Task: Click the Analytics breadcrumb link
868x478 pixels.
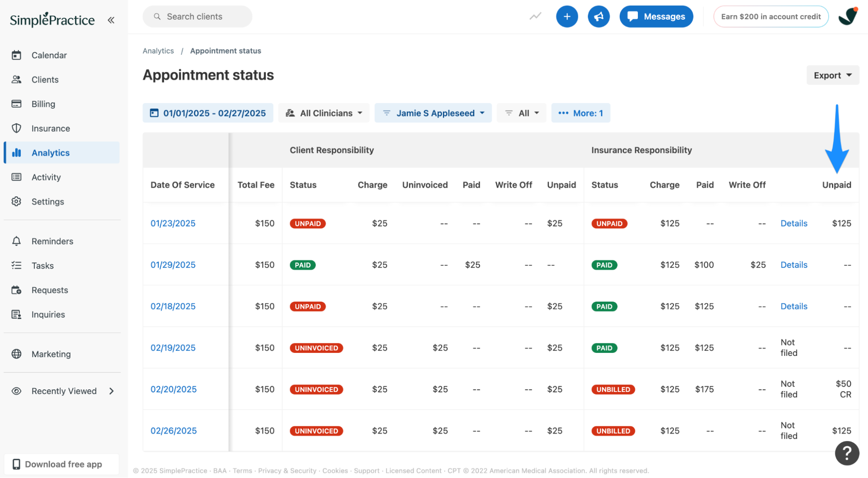Action: pyautogui.click(x=158, y=51)
